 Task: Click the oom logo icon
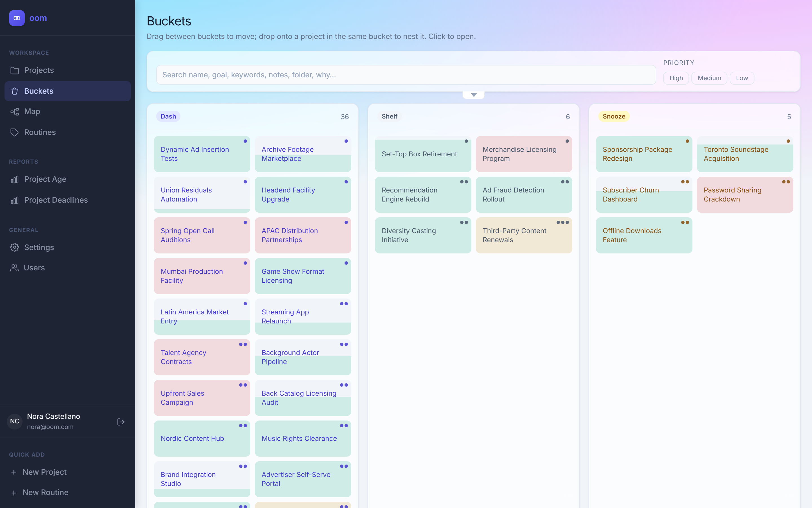[x=17, y=18]
